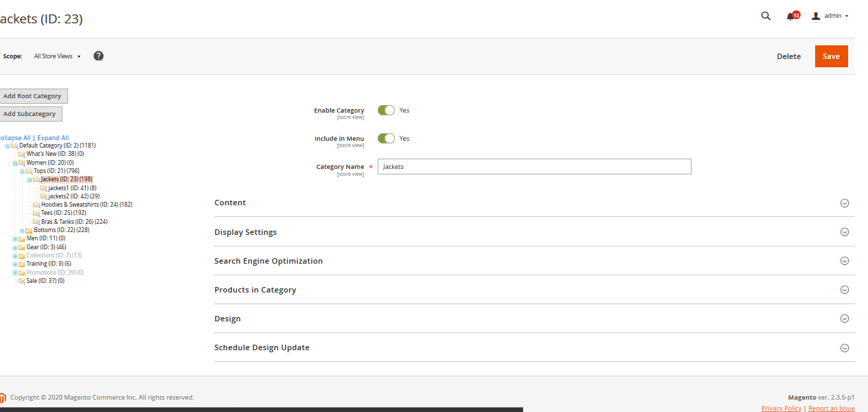868x412 pixels.
Task: Click the Expand All link above the tree
Action: (53, 137)
